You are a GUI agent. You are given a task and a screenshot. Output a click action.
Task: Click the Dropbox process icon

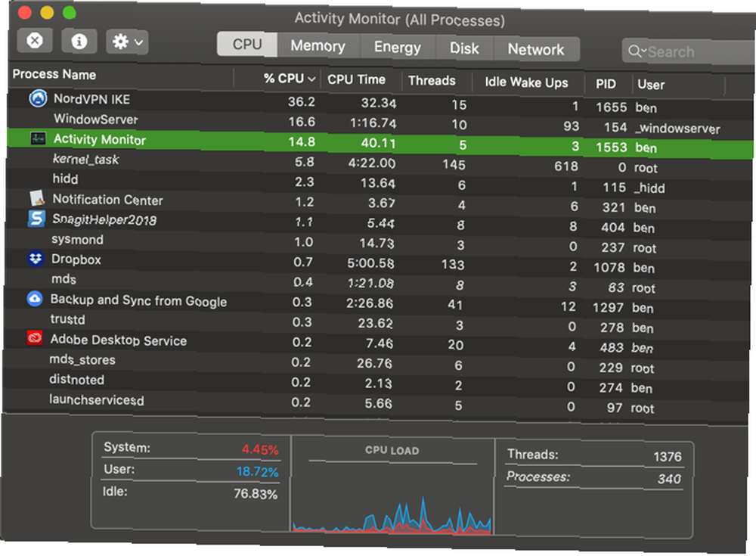pos(36,258)
